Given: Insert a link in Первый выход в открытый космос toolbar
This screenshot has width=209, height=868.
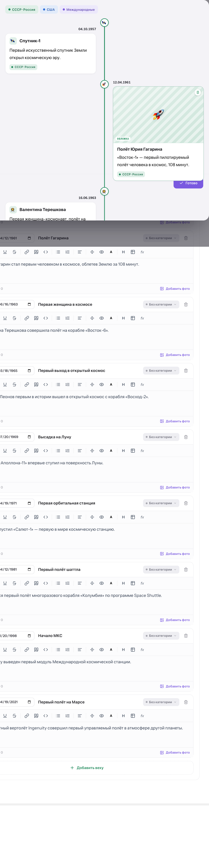Looking at the screenshot, I should pos(27,385).
